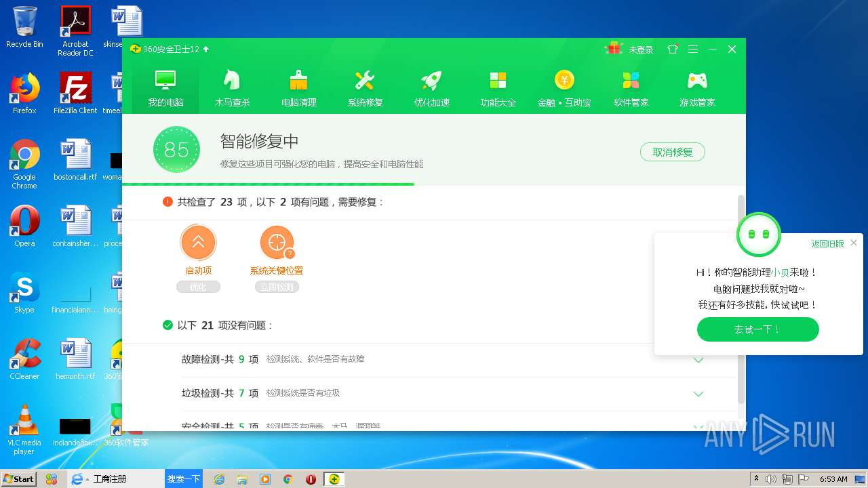The image size is (868, 488).
Task: Open the 游戏管家 game manager section
Action: point(698,88)
